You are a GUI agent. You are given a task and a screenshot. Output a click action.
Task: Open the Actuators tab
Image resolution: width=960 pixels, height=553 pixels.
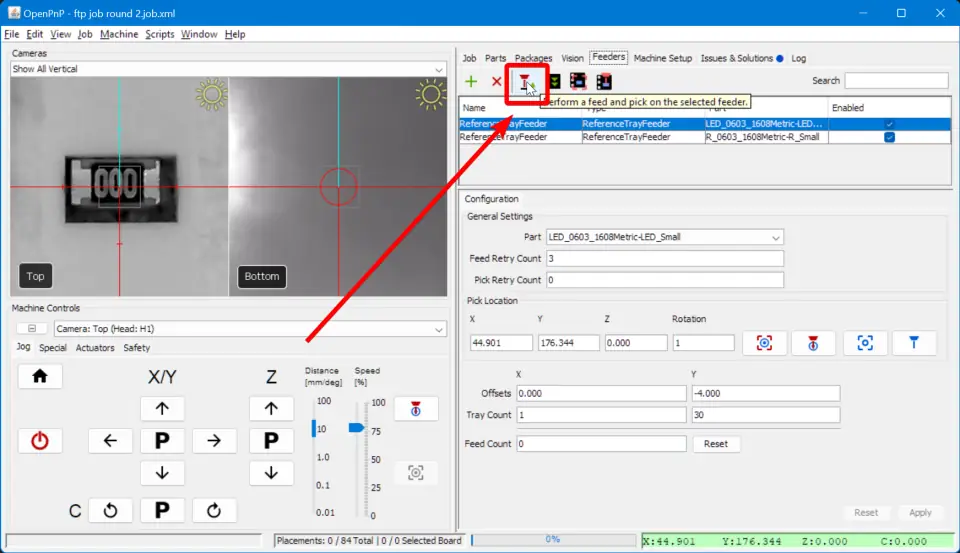click(x=95, y=348)
